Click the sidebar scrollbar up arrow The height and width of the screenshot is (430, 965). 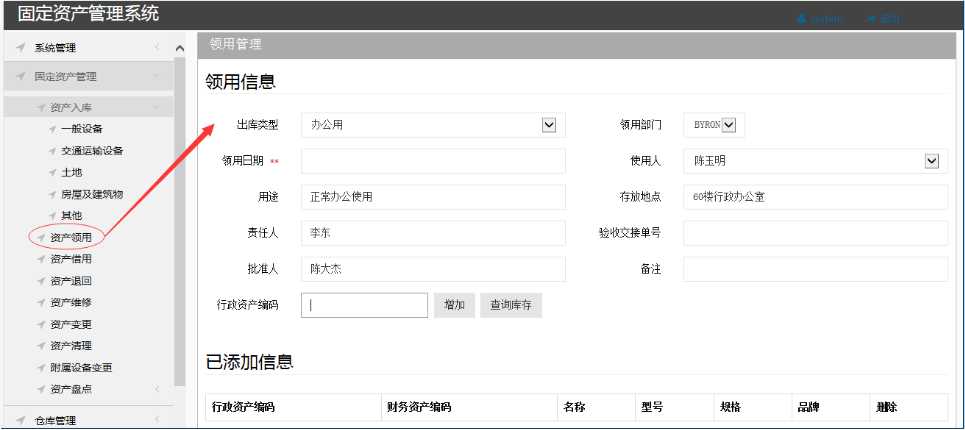coord(180,48)
